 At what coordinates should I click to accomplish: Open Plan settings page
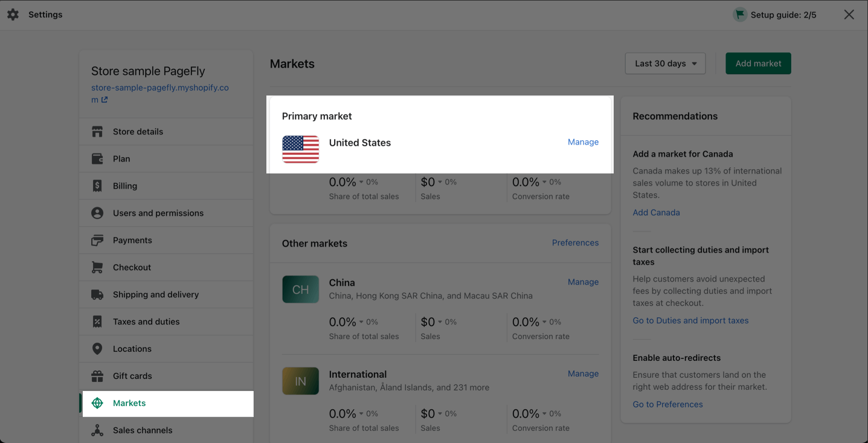tap(166, 159)
